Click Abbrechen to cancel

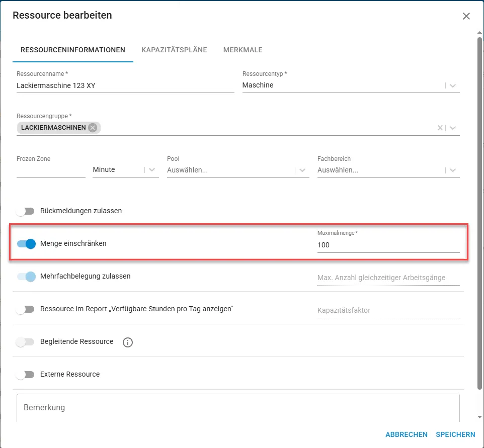click(x=406, y=434)
